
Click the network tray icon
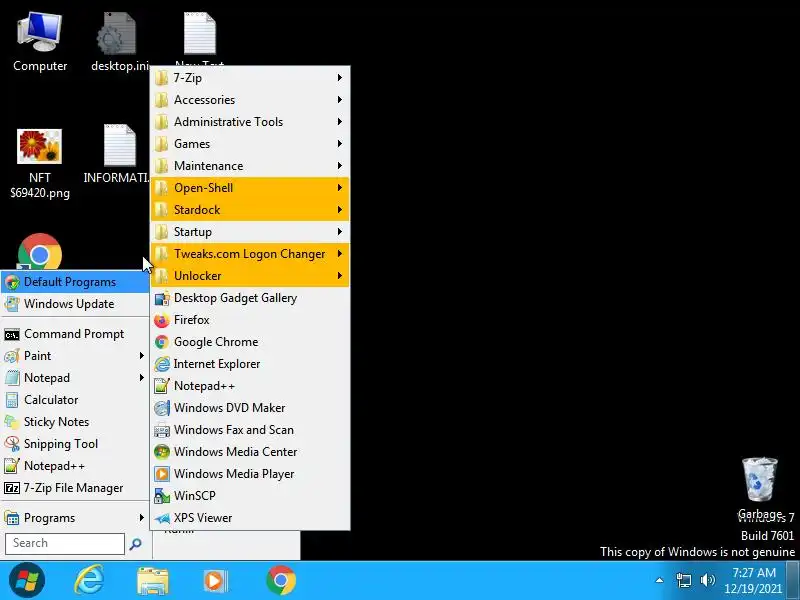(x=684, y=580)
